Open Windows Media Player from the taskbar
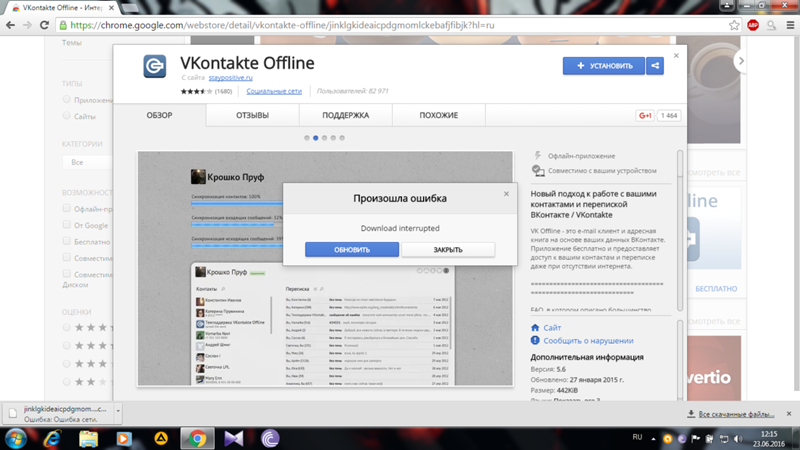The image size is (800, 450). (x=124, y=438)
